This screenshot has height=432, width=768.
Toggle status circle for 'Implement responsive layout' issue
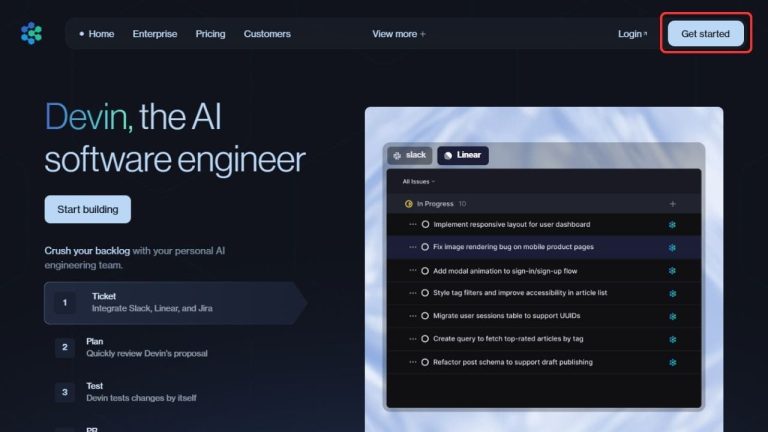(x=425, y=224)
